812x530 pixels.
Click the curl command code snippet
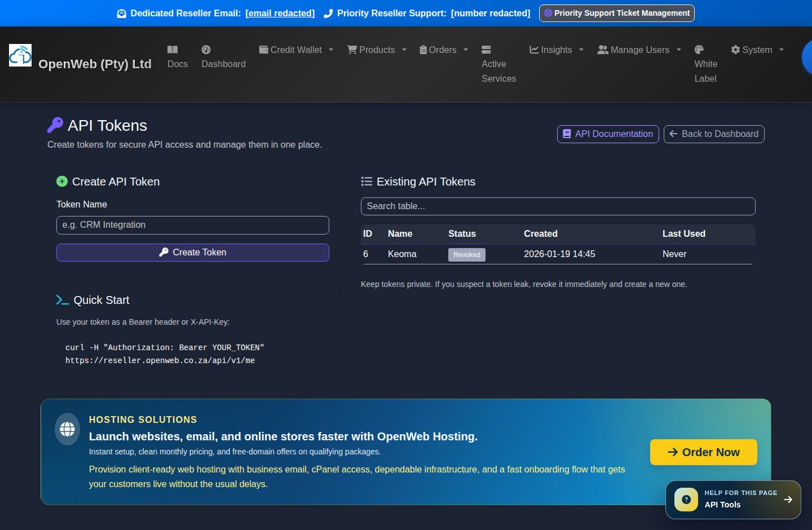165,354
